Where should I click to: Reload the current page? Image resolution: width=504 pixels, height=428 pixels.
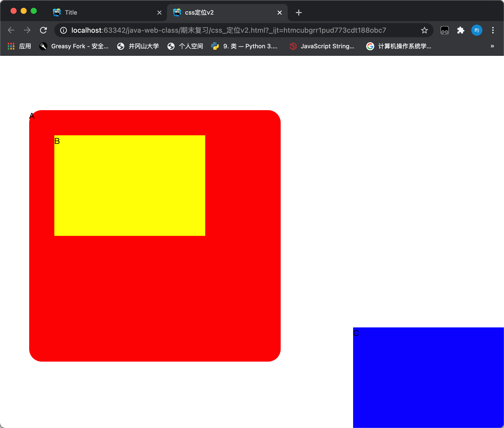click(x=43, y=30)
